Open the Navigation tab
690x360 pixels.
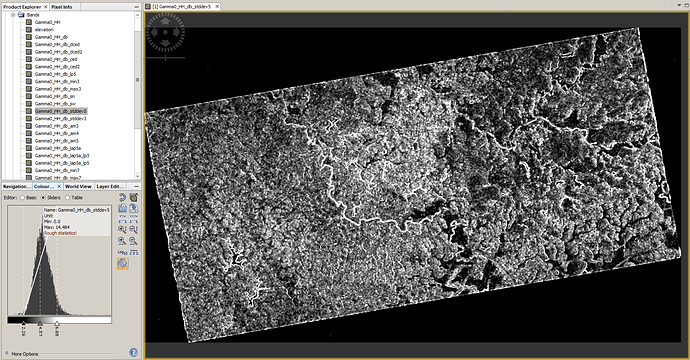tap(17, 187)
